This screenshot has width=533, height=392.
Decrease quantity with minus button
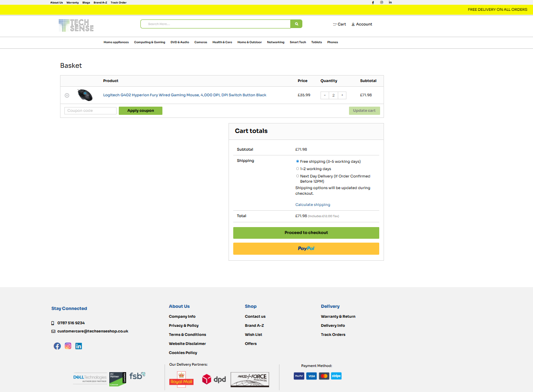325,95
